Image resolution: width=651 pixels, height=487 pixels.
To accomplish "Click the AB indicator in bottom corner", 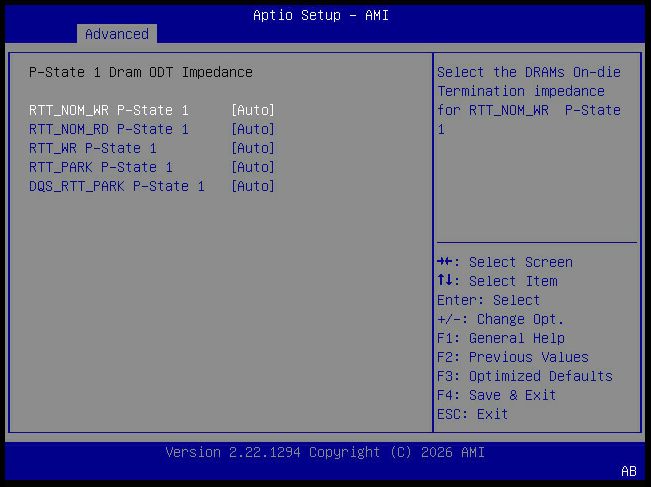I will (629, 471).
